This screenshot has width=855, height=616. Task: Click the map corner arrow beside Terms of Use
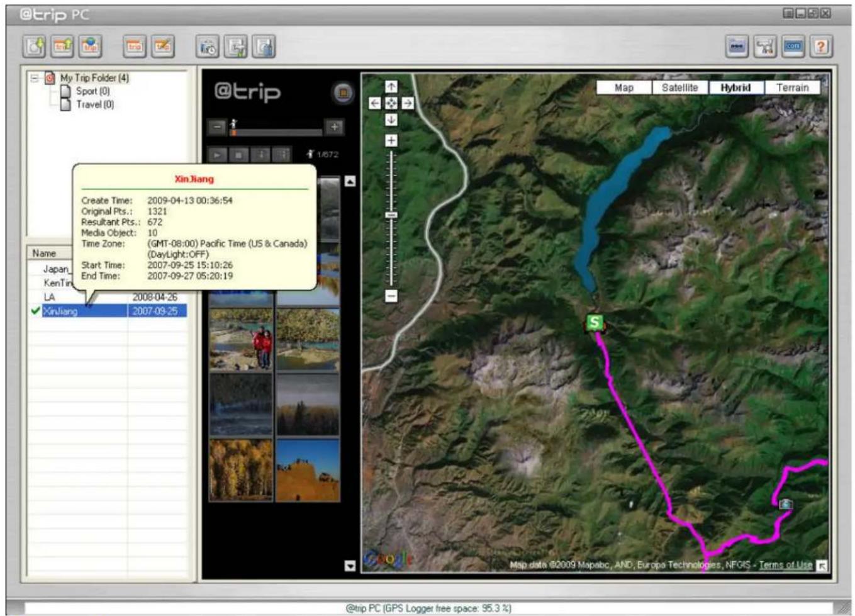click(x=822, y=566)
